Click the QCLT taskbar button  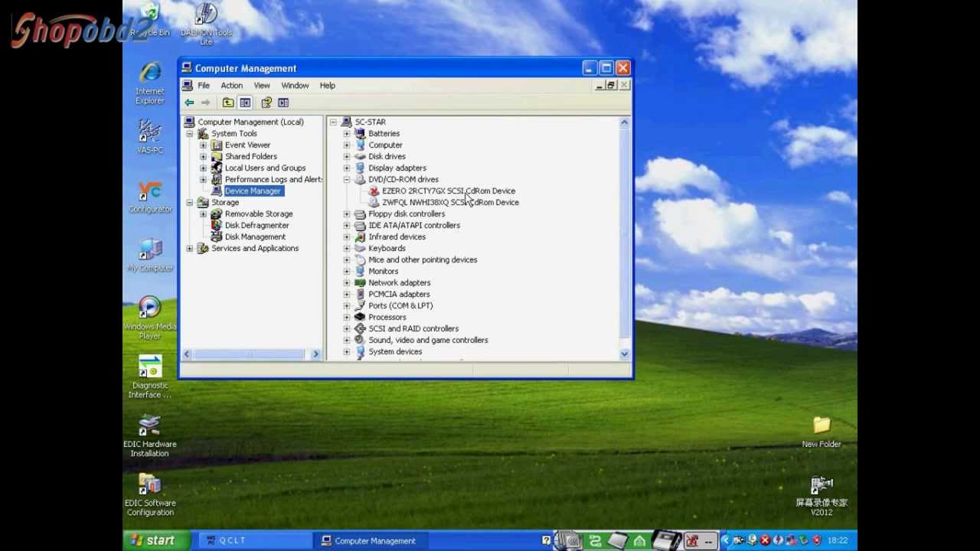[x=255, y=540]
